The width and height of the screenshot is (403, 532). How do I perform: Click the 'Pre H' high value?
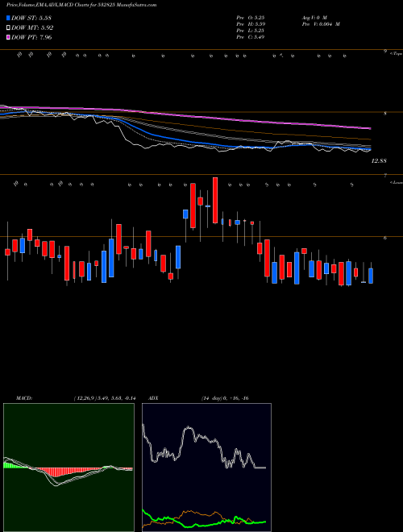(251, 23)
